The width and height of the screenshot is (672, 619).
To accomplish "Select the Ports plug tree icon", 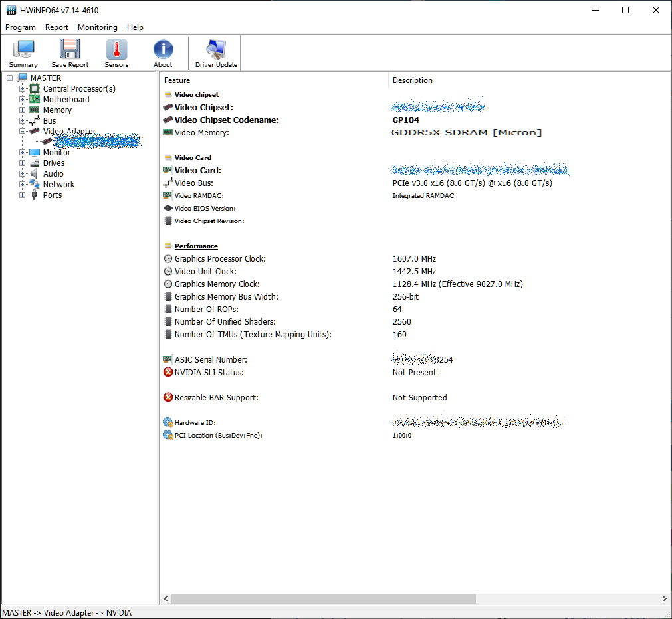I will click(35, 195).
